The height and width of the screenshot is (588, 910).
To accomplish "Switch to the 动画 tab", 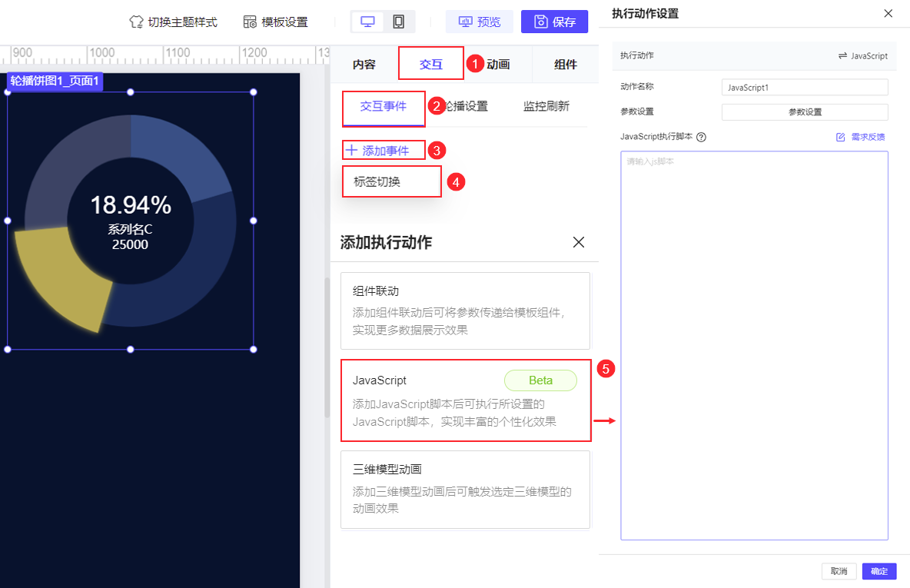I will pos(498,65).
